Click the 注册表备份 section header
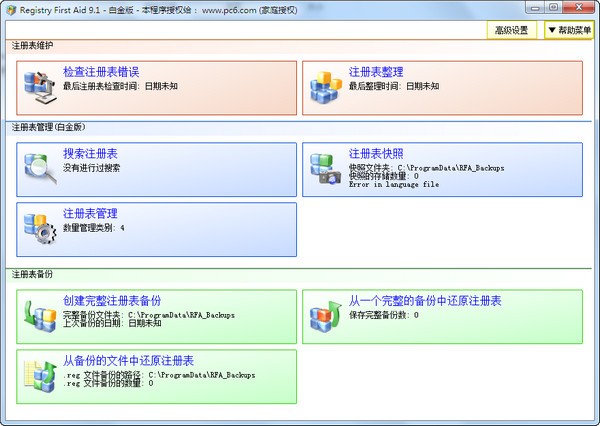The height and width of the screenshot is (426, 600). tap(32, 274)
